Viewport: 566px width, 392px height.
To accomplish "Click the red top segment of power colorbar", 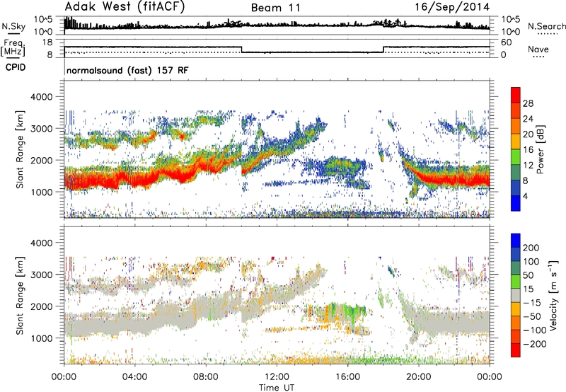I will 516,96.
